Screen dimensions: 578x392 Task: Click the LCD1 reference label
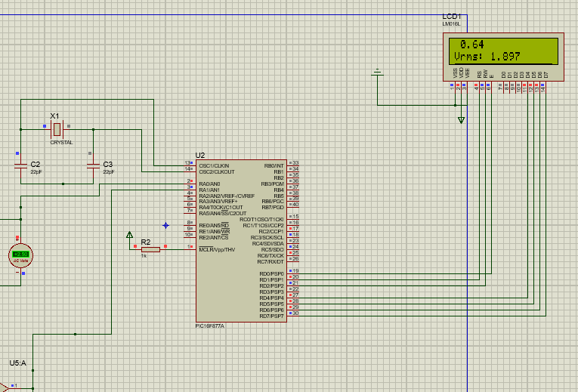tap(452, 17)
